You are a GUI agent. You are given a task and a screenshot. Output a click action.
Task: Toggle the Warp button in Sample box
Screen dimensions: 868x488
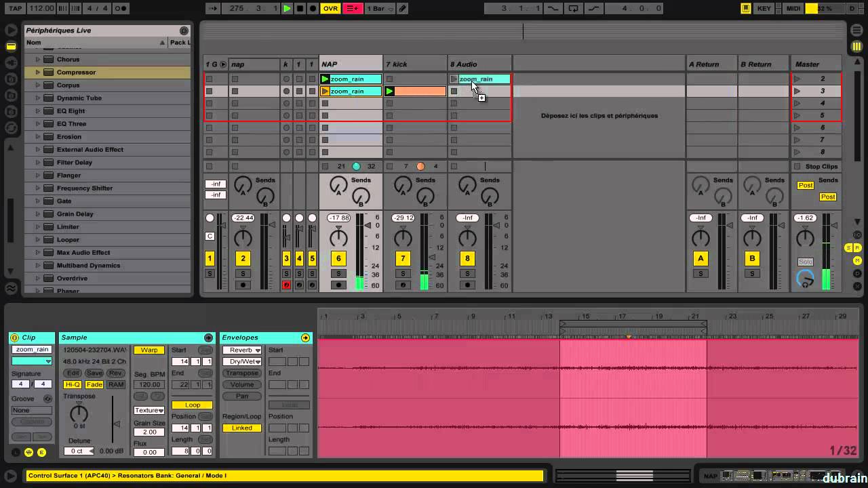pos(149,350)
